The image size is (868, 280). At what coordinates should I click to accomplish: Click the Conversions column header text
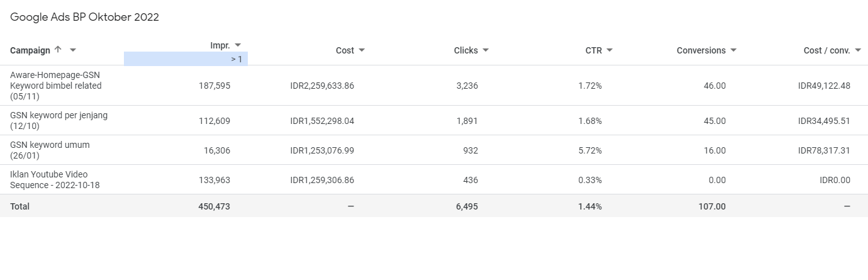coord(701,50)
